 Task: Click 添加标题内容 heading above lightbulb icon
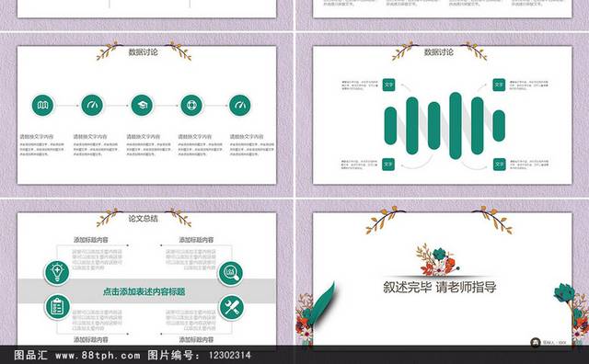click(91, 240)
